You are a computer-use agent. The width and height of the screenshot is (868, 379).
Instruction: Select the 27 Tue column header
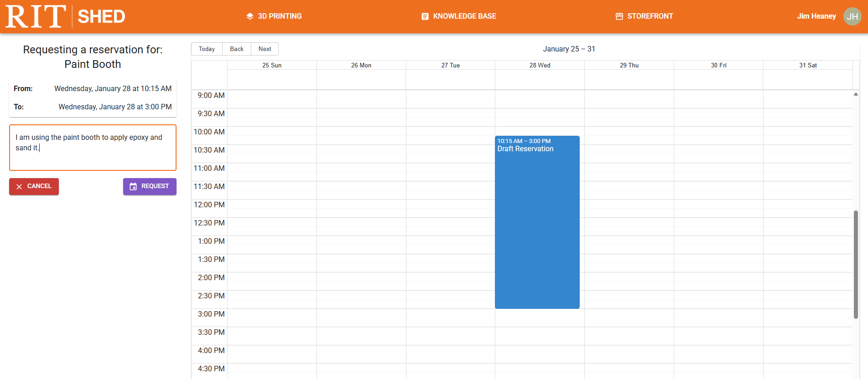pos(451,65)
